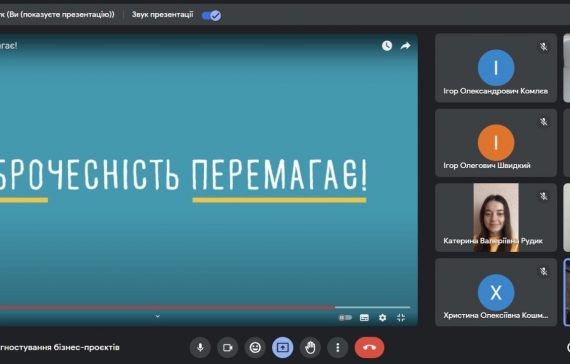Mute the microphone in call toolbar

coord(200,348)
